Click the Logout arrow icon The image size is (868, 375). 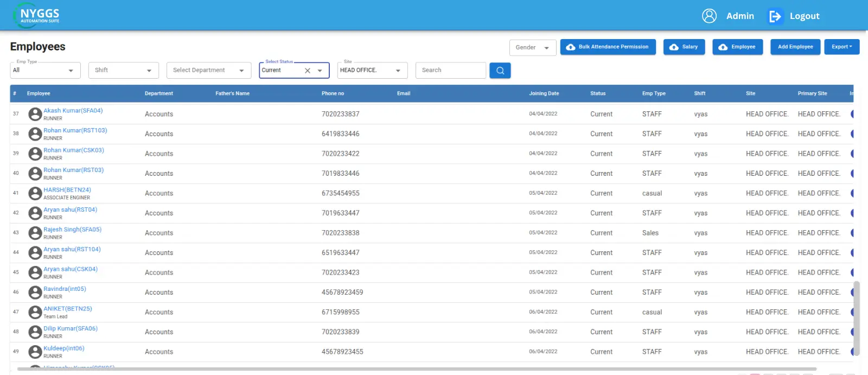click(775, 17)
